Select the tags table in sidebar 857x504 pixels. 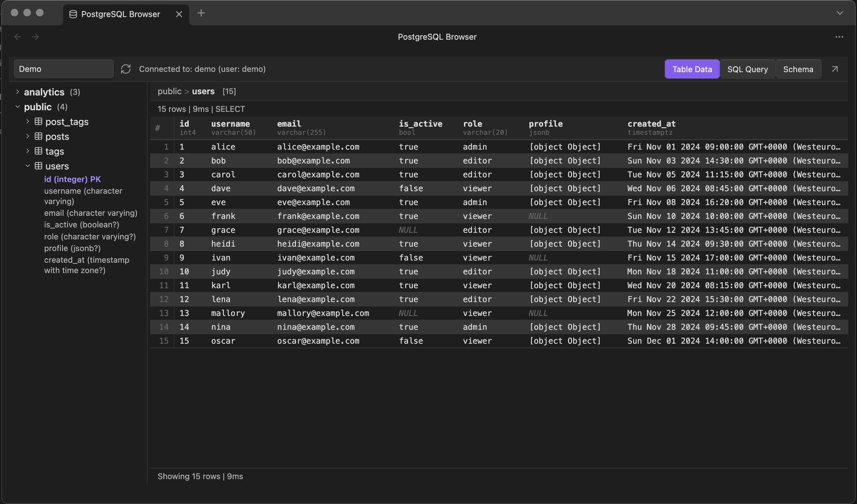pos(55,151)
